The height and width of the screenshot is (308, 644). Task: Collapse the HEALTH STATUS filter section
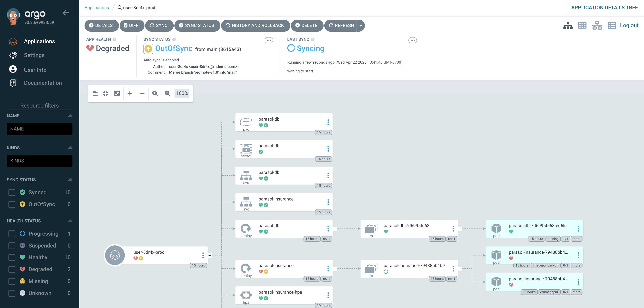[70, 221]
